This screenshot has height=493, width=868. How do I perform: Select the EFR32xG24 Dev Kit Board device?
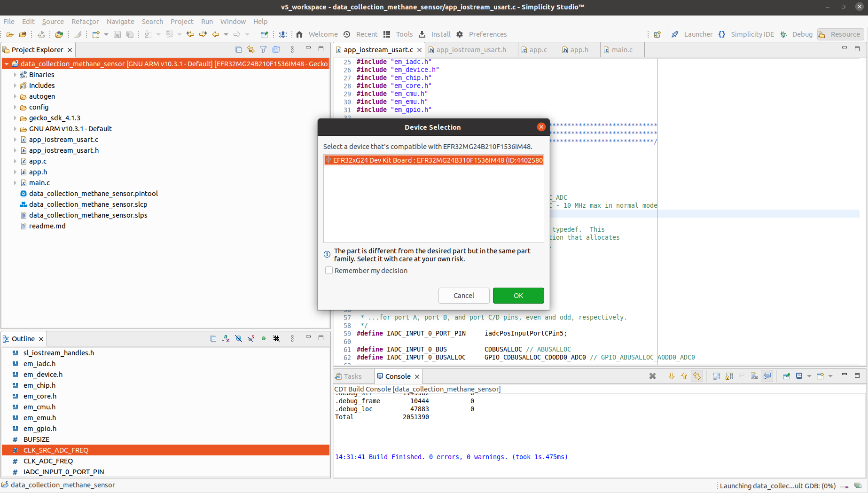click(x=433, y=160)
